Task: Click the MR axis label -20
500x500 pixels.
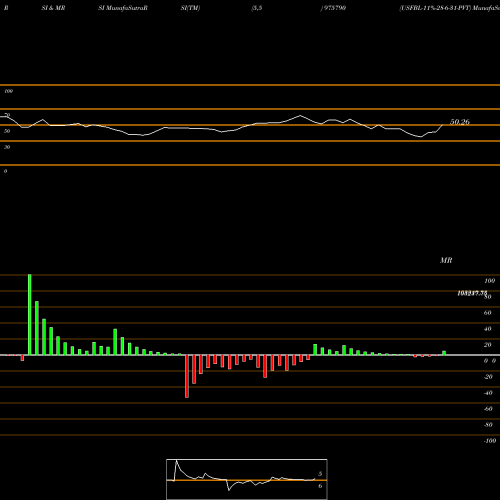Action: [x=488, y=377]
